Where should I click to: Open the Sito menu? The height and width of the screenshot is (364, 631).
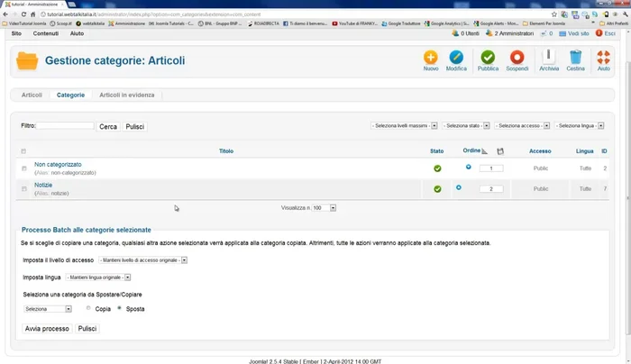16,33
